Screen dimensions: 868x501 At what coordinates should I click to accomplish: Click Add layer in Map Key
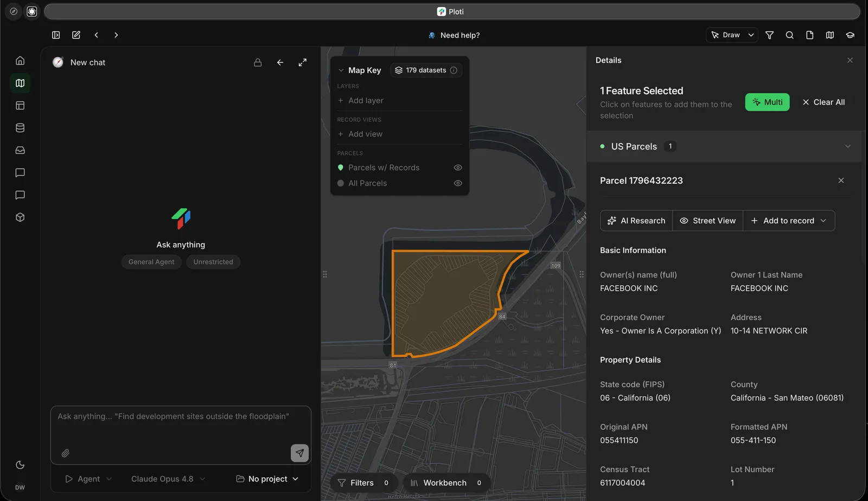coord(361,101)
